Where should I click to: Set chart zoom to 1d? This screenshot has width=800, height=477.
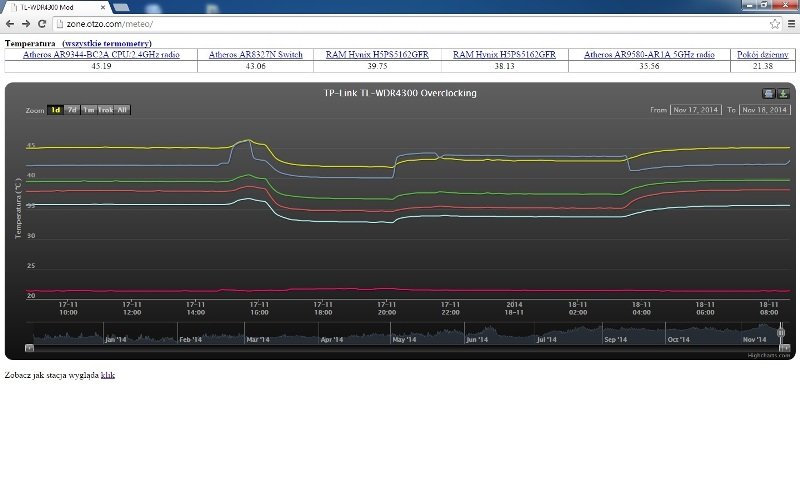click(55, 110)
